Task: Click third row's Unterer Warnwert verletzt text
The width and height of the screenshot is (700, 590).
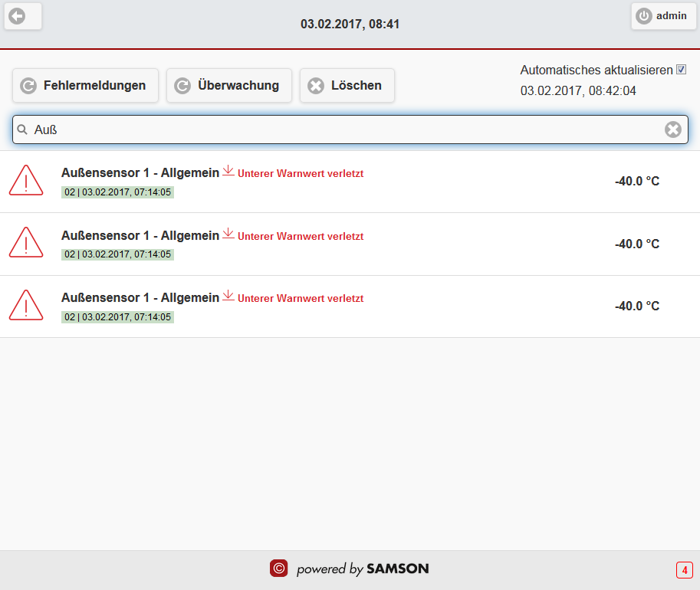Action: (300, 298)
